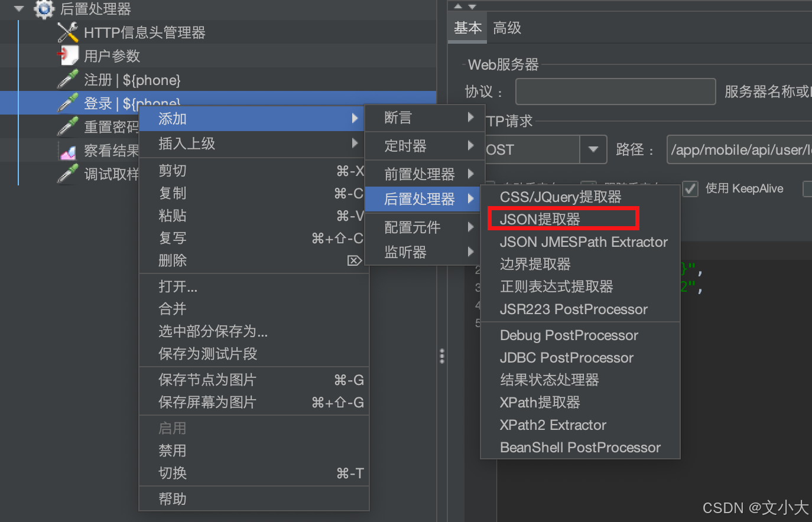Click the dropper icon for 调试取样器
The width and height of the screenshot is (812, 522).
pyautogui.click(x=68, y=174)
